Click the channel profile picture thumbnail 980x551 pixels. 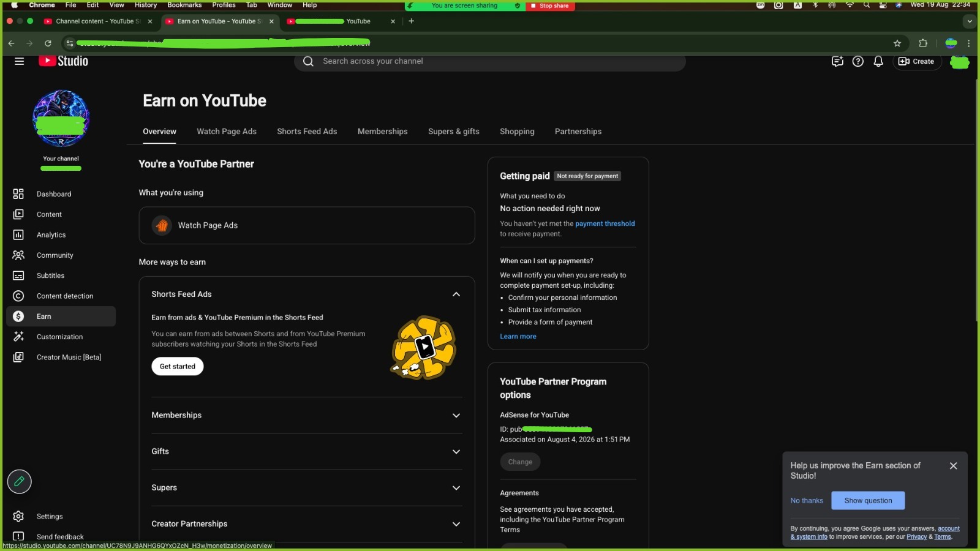(61, 119)
